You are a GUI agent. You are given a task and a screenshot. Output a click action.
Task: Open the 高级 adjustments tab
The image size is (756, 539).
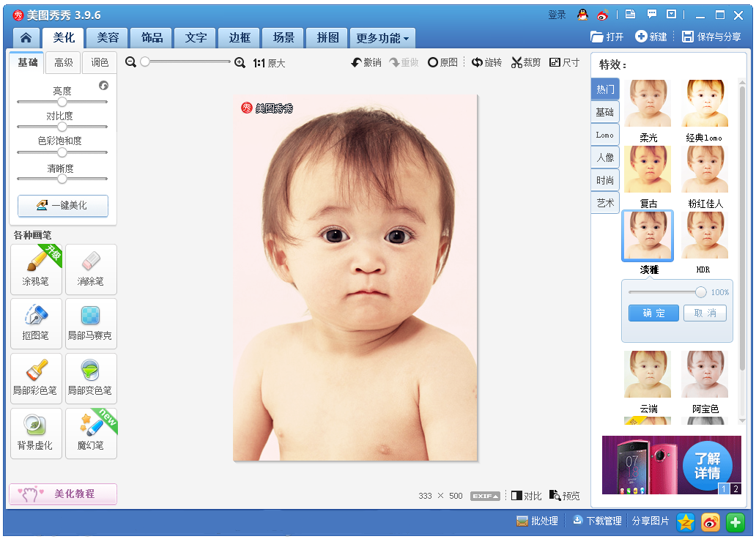[x=64, y=63]
